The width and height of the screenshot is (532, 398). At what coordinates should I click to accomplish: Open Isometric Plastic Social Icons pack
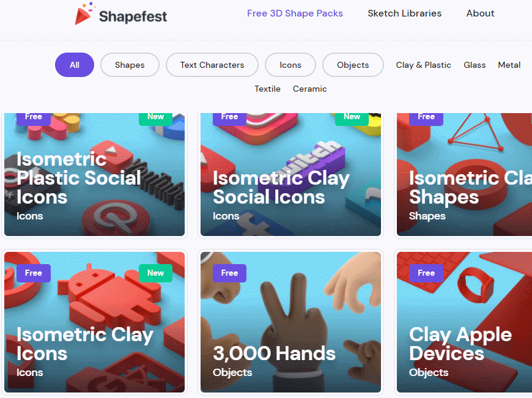(94, 174)
